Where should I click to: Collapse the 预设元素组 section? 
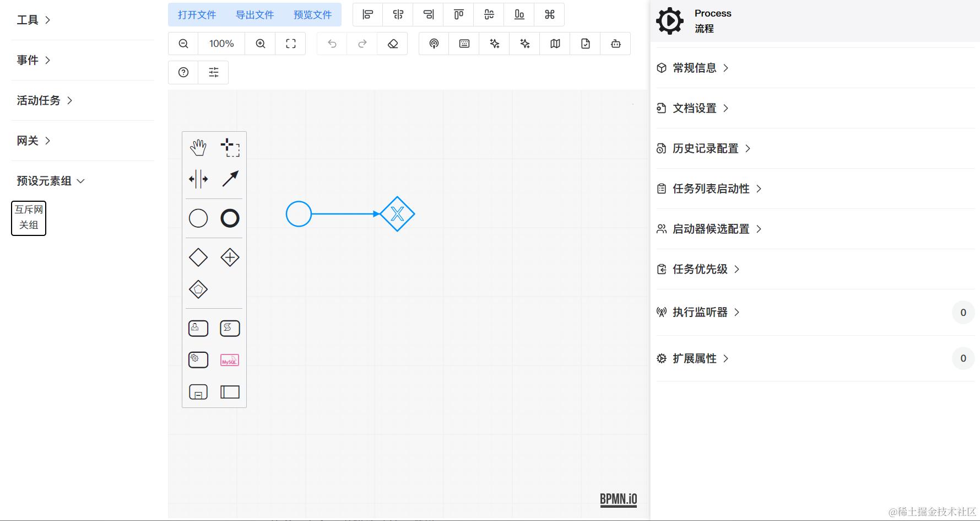pos(51,181)
